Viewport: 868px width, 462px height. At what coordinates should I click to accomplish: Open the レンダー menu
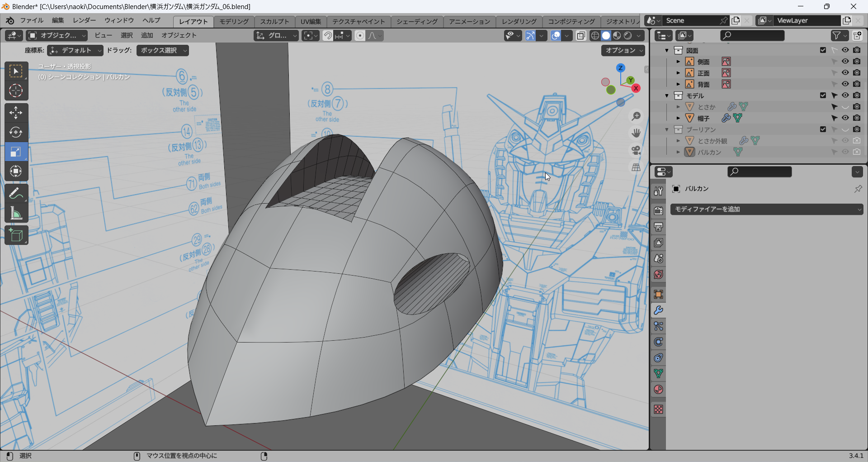(84, 20)
